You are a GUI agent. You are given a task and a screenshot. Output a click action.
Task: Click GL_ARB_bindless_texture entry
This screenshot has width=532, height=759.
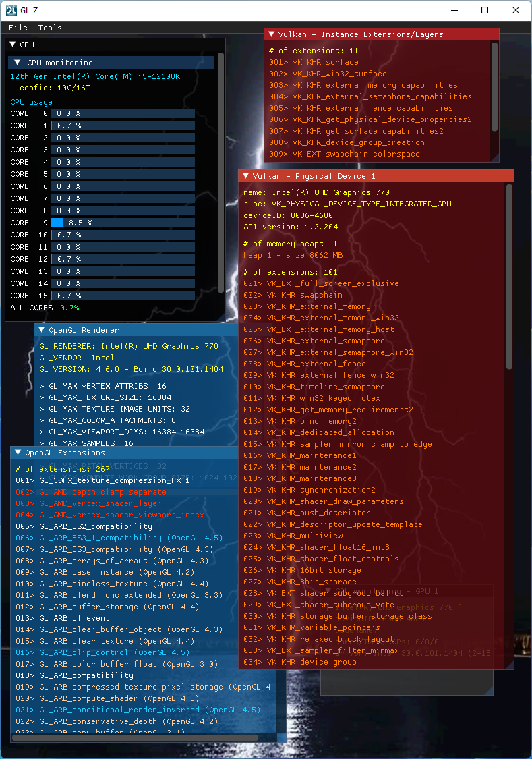coord(112,584)
